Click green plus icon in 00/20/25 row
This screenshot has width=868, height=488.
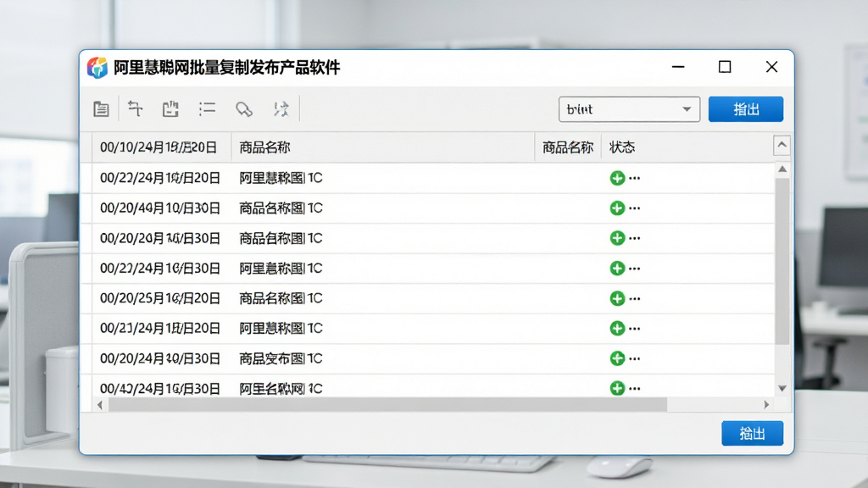pos(617,298)
